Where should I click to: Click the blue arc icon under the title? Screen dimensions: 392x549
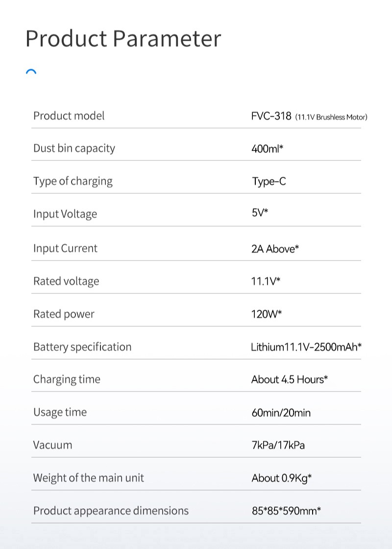[x=31, y=72]
